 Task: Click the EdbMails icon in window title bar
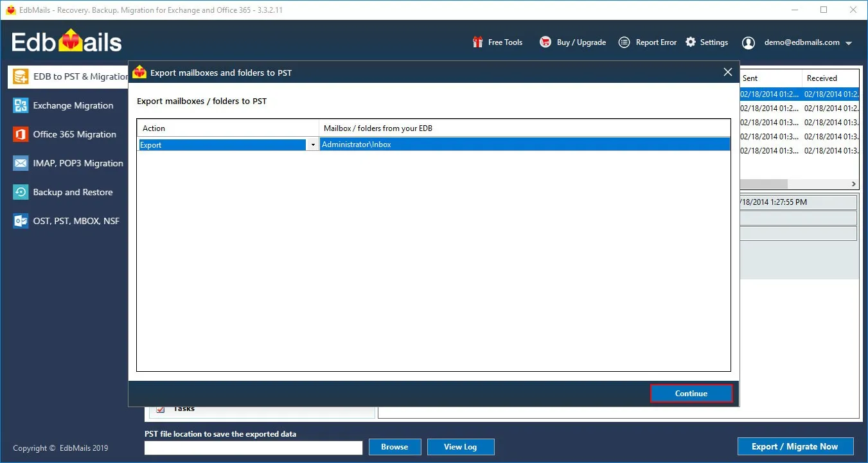coord(11,10)
